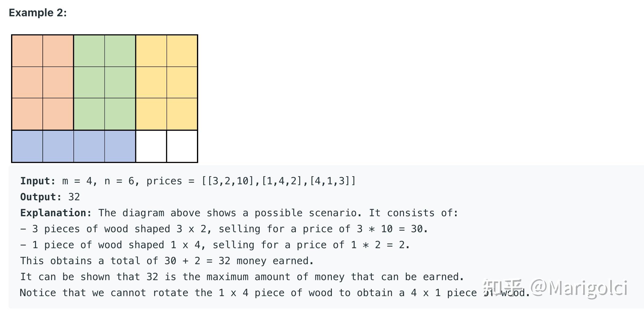The image size is (644, 317).
Task: Click the top-left green grid cell
Action: [89, 51]
